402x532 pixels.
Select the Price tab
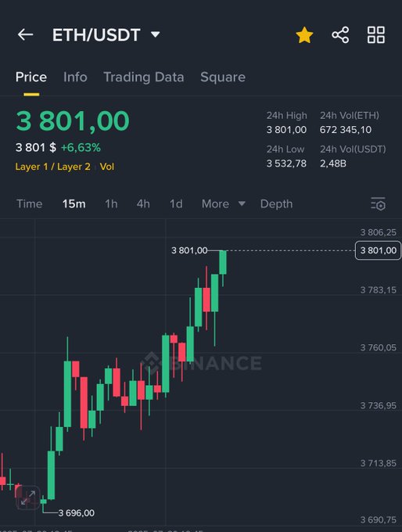pos(31,77)
